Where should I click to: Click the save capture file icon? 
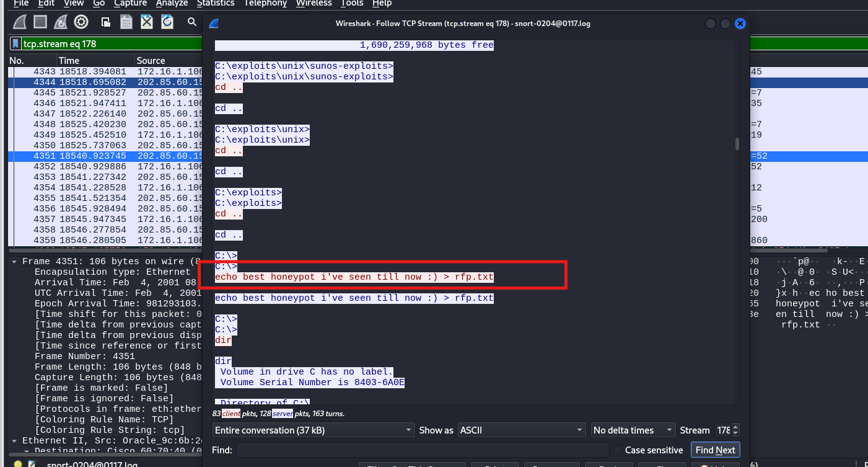[126, 22]
